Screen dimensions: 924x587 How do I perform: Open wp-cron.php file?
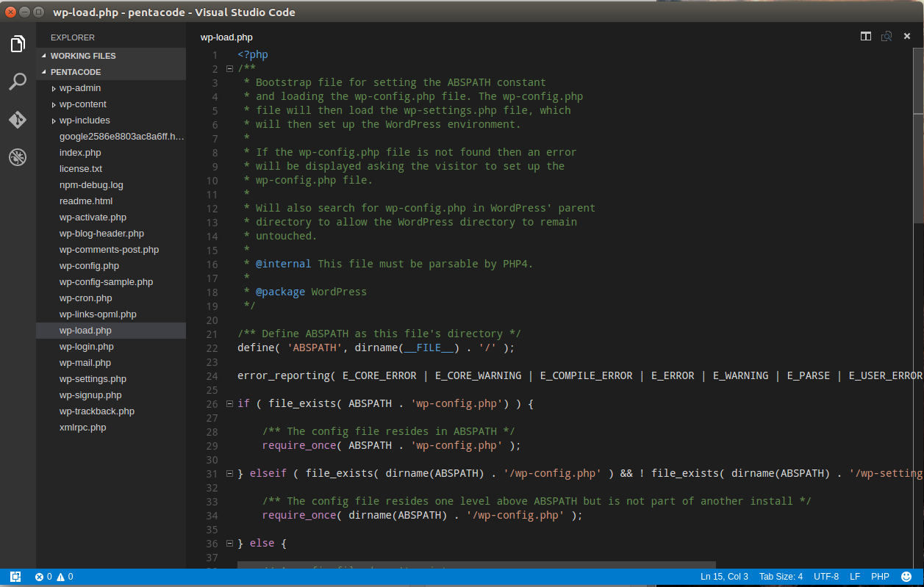pyautogui.click(x=111, y=298)
